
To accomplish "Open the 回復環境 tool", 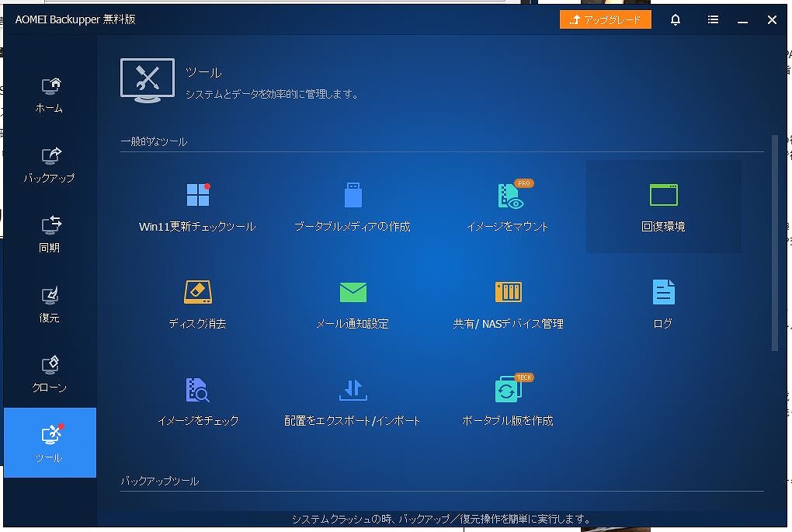I will 663,207.
